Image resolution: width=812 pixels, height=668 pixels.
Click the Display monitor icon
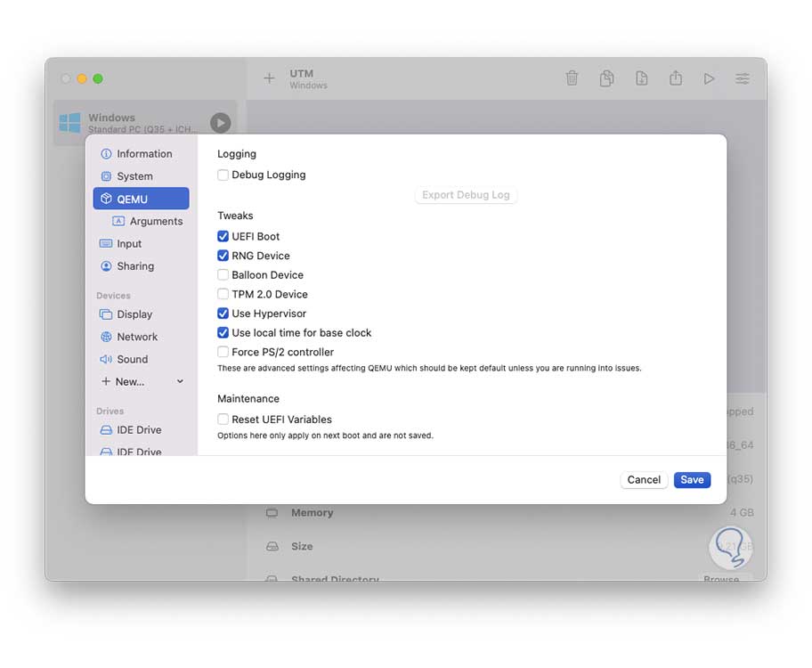click(106, 314)
